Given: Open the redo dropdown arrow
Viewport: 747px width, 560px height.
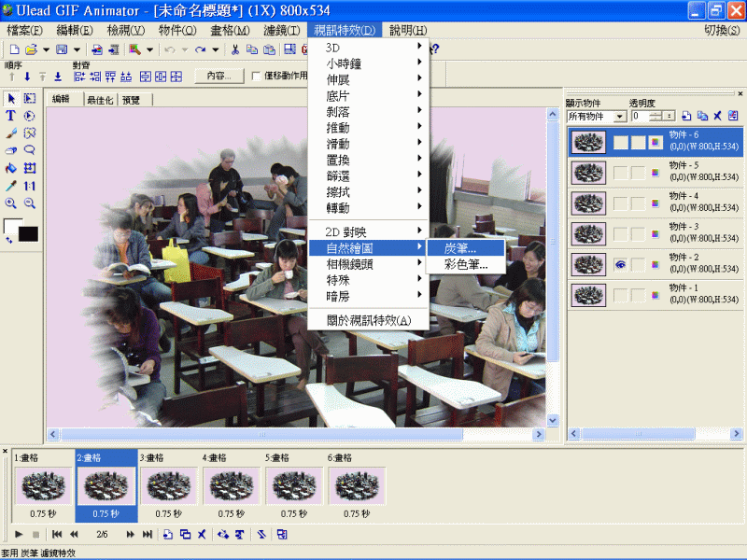Looking at the screenshot, I should click(x=216, y=49).
